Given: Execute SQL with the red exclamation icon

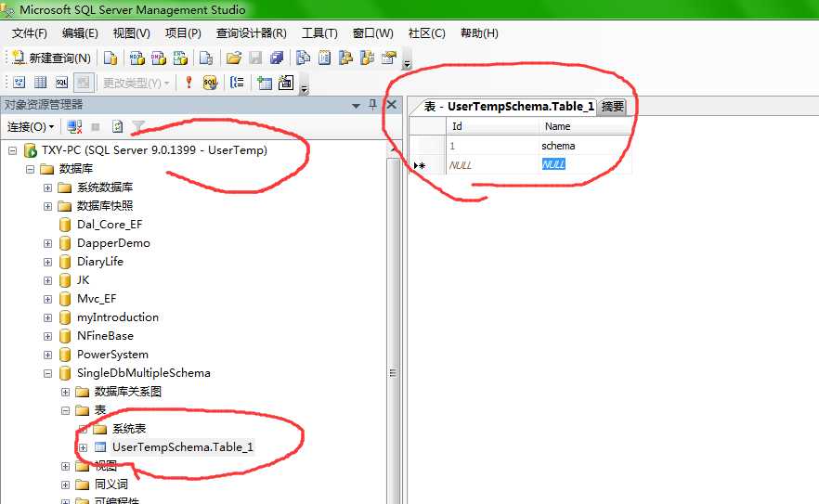Looking at the screenshot, I should [x=189, y=83].
